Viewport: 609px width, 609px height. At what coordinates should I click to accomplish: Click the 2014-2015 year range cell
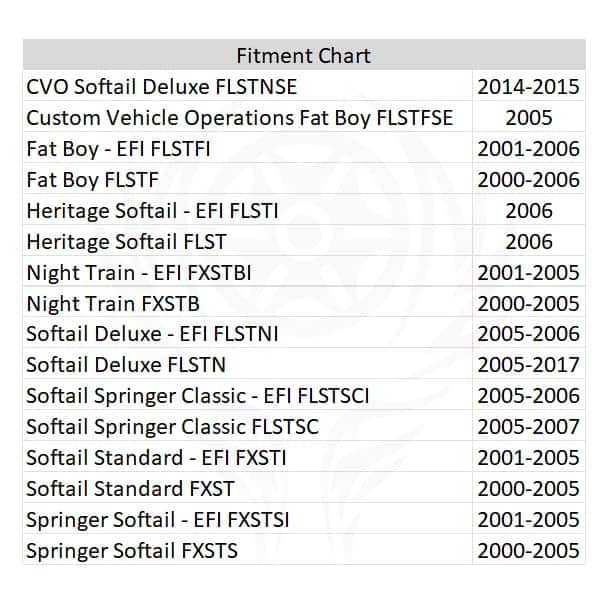click(528, 87)
